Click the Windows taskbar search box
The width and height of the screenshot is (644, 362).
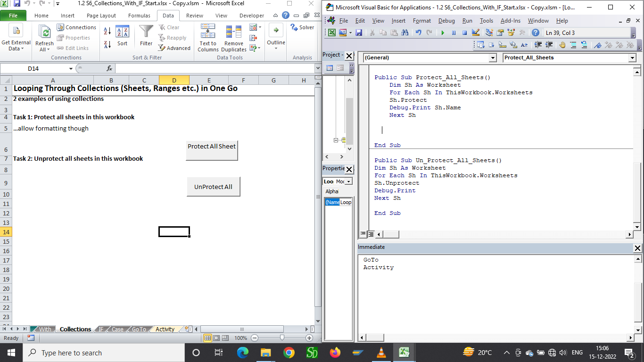pos(103,353)
